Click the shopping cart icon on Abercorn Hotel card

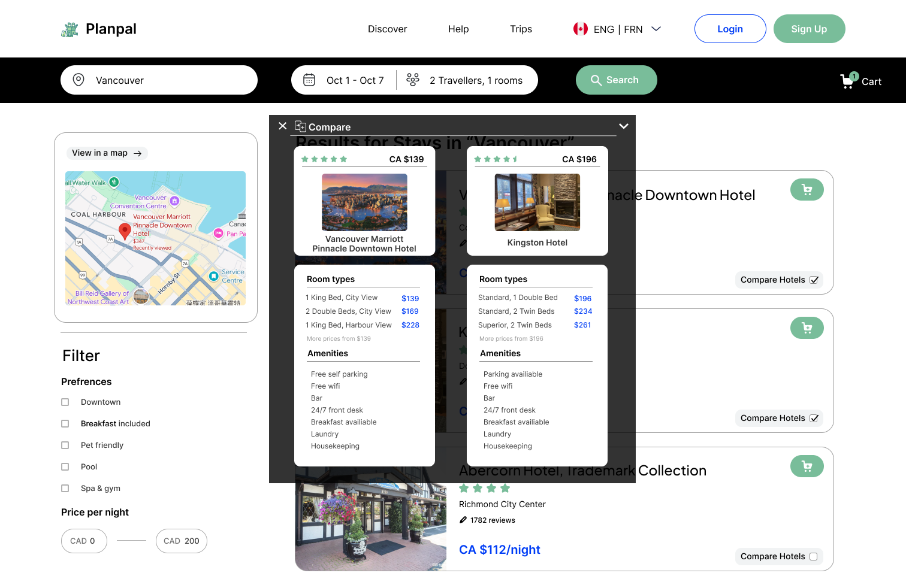point(807,466)
